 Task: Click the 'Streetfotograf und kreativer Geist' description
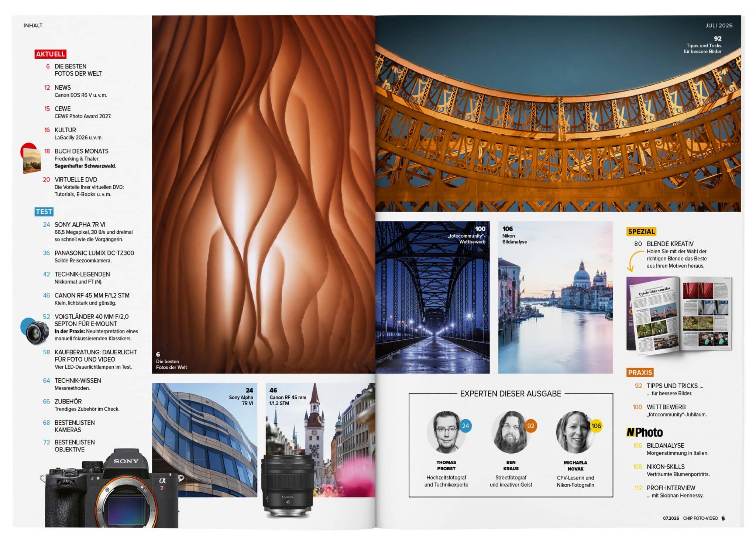coord(511,481)
